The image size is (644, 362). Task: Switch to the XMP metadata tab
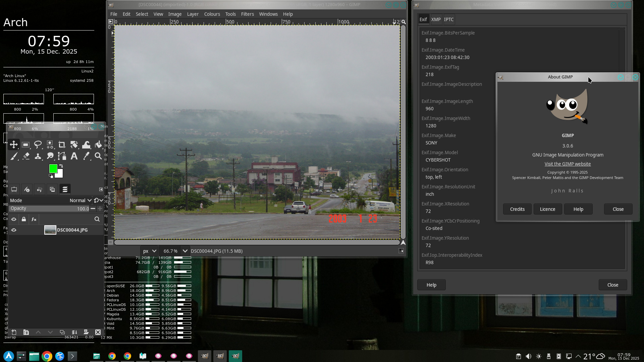click(x=436, y=19)
